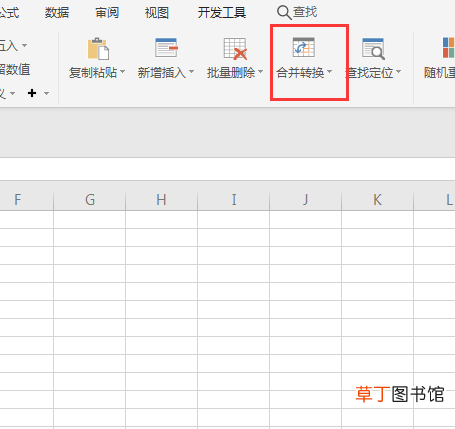Screen dimensions: 455x429
Task: Switch to the 视图 ribbon tab
Action: coord(157,13)
